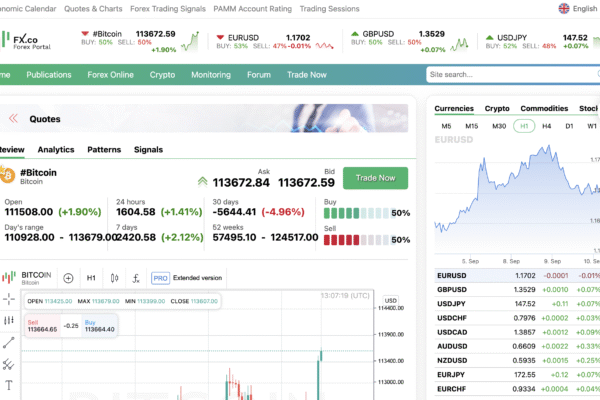
Task: Open the Forex Online menu
Action: click(110, 75)
